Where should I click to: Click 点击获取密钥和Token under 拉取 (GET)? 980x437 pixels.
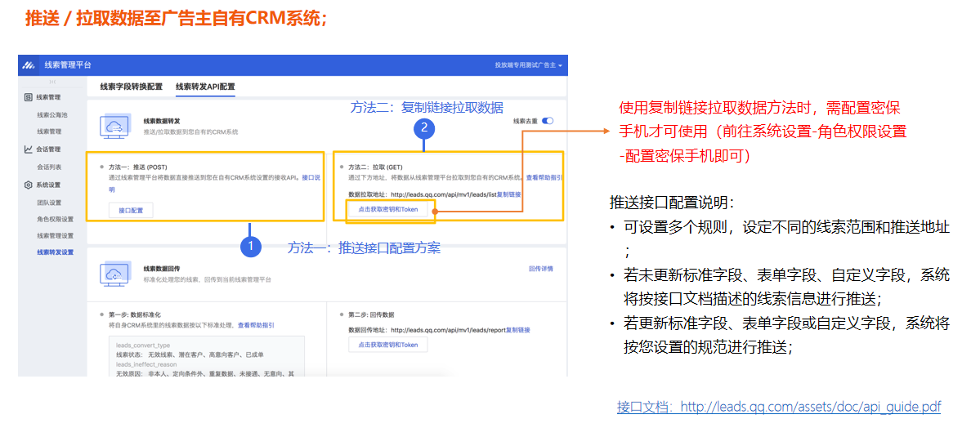coord(387,210)
